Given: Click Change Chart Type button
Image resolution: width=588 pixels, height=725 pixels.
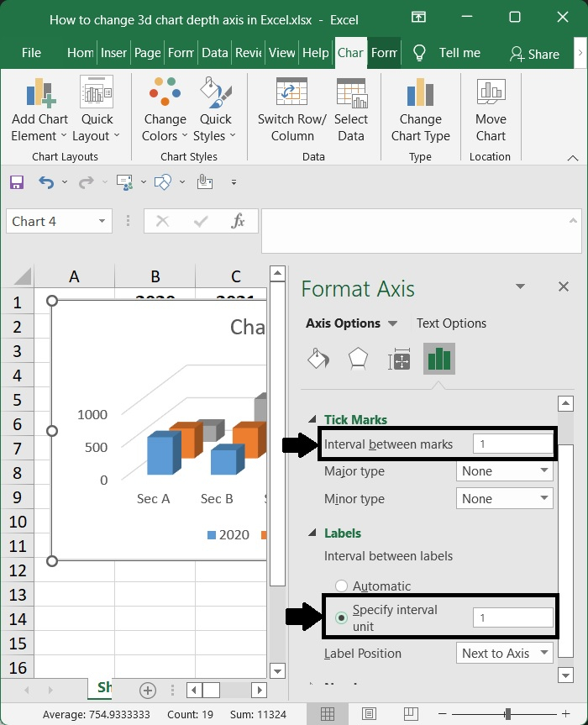Looking at the screenshot, I should (420, 110).
